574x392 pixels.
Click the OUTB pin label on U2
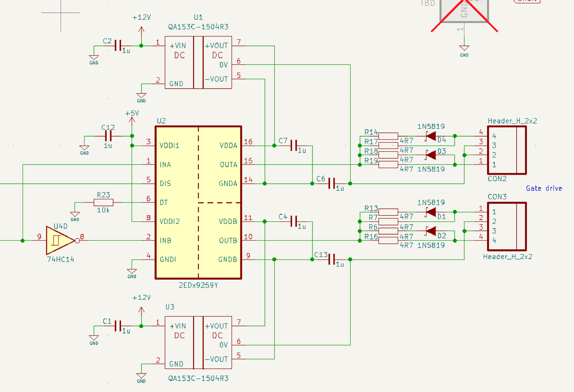(228, 241)
